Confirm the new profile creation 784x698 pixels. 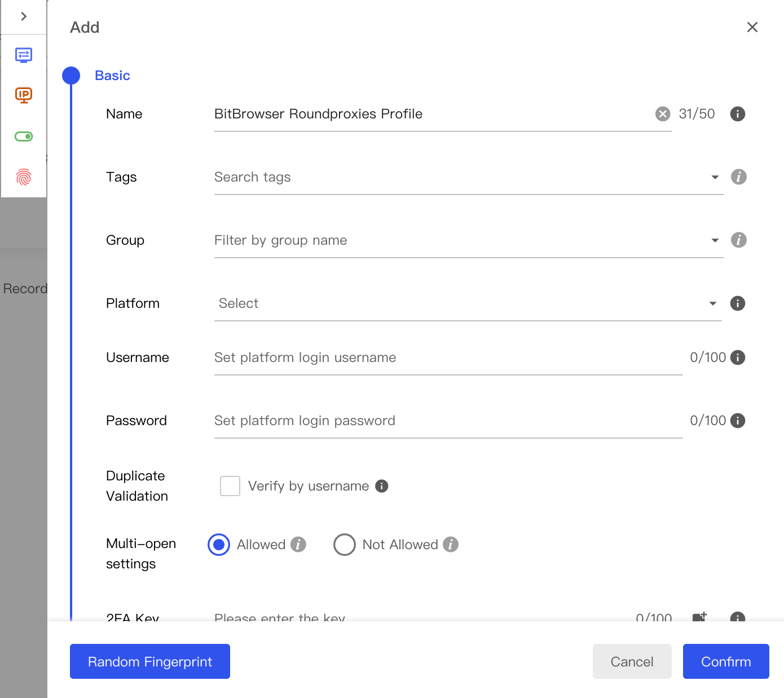click(726, 661)
